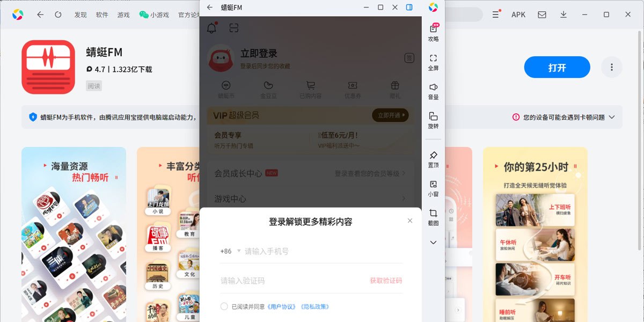The height and width of the screenshot is (322, 644).
Task: Switch the emulator to 全屏 fullscreen mode
Action: pos(434,60)
